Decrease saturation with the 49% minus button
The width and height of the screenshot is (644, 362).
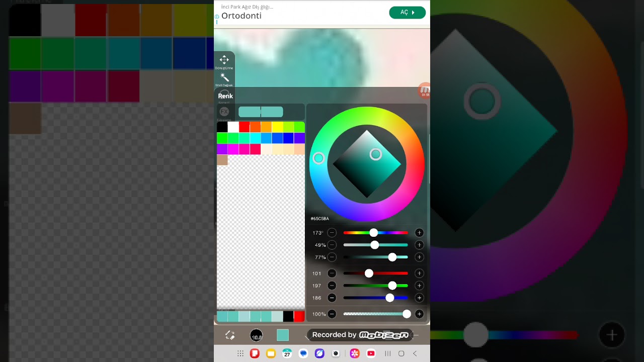332,245
